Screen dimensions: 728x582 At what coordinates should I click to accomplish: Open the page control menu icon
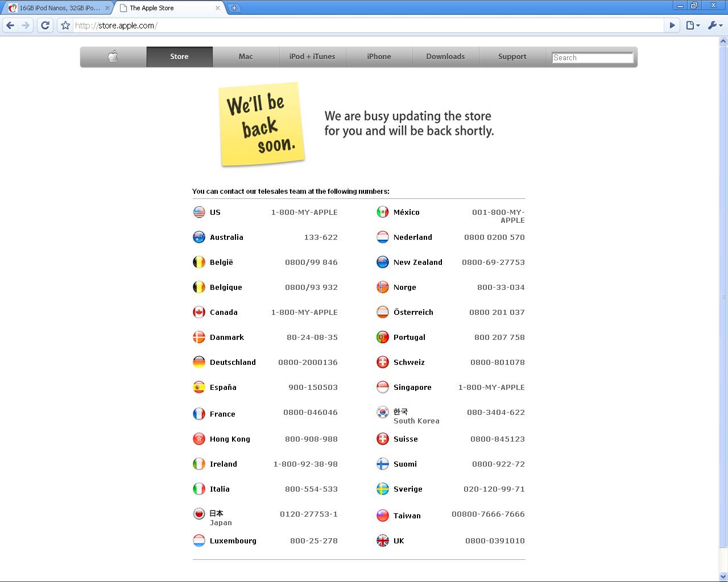click(x=692, y=25)
